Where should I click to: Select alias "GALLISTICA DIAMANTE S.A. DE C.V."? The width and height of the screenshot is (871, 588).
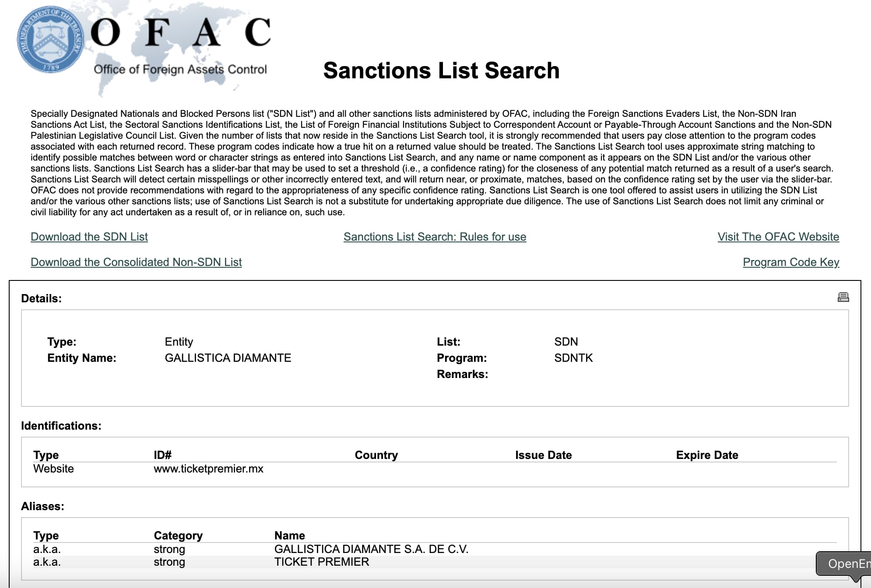point(372,549)
